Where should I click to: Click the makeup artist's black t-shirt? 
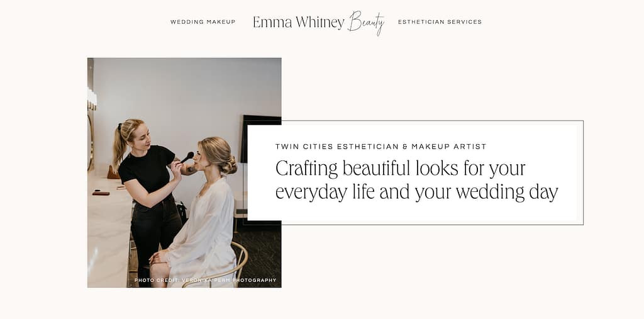point(148,164)
